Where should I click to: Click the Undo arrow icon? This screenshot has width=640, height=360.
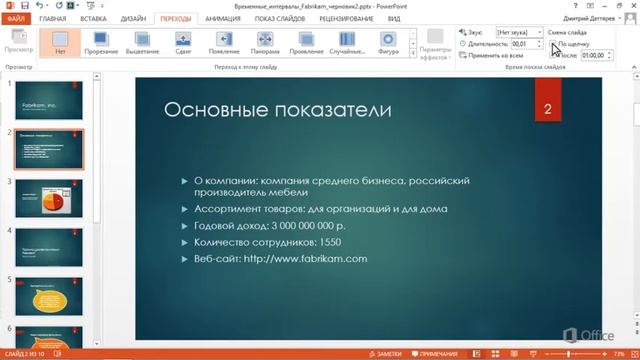(x=39, y=6)
